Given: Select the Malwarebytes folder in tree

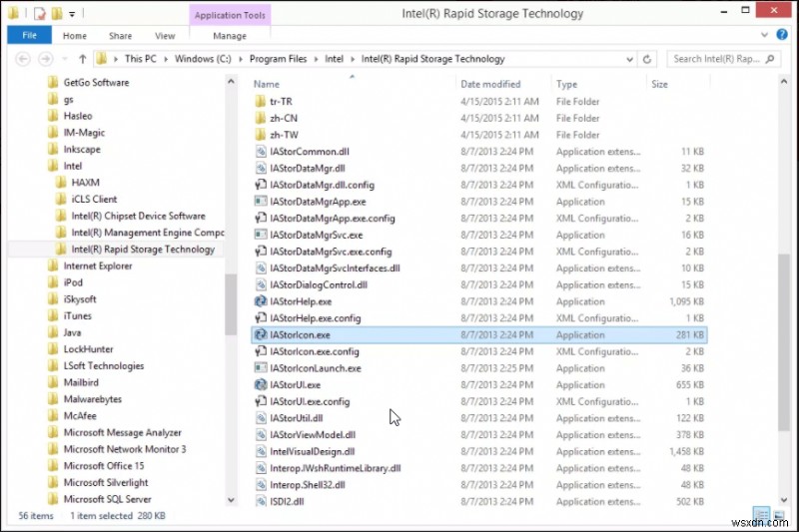Looking at the screenshot, I should coord(92,399).
